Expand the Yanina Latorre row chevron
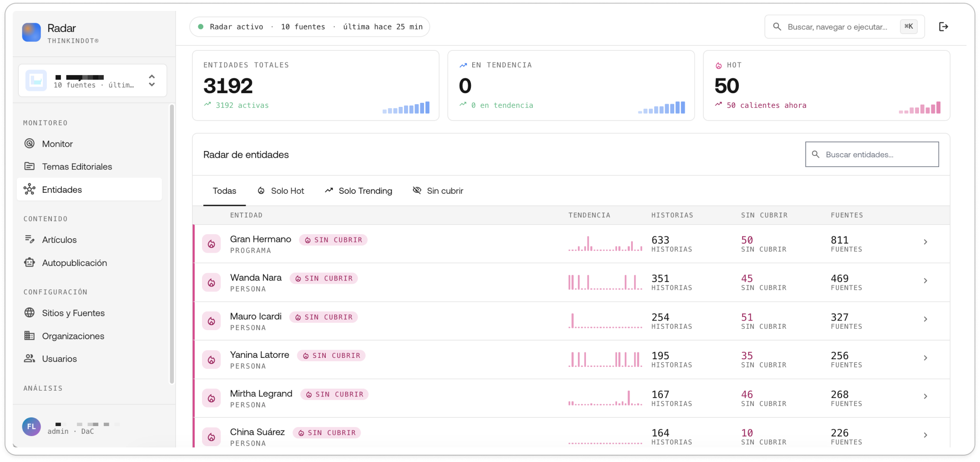Image resolution: width=980 pixels, height=462 pixels. [925, 358]
